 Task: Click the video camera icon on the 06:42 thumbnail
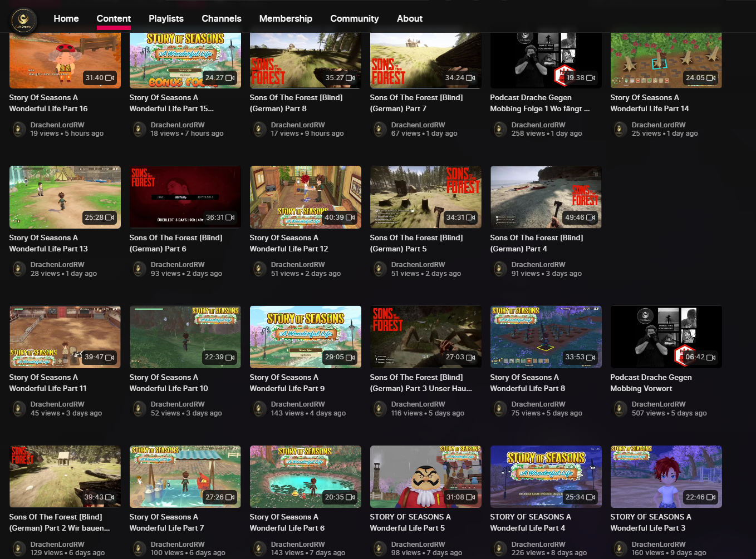pyautogui.click(x=711, y=357)
